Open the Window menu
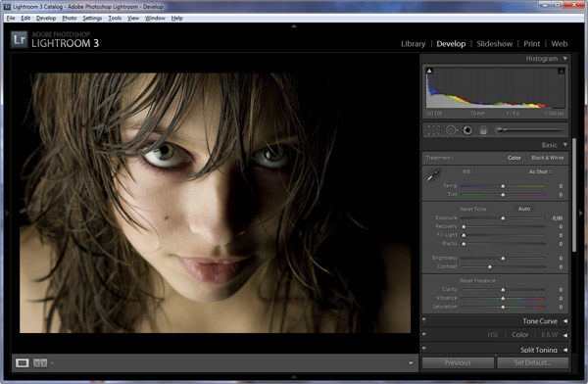This screenshot has width=588, height=384. coord(155,18)
